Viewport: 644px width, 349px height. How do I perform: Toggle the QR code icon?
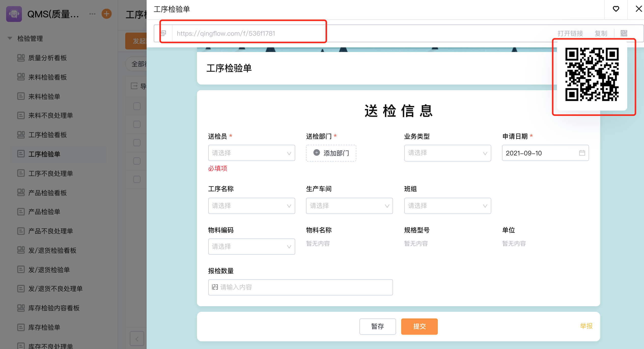coord(624,33)
